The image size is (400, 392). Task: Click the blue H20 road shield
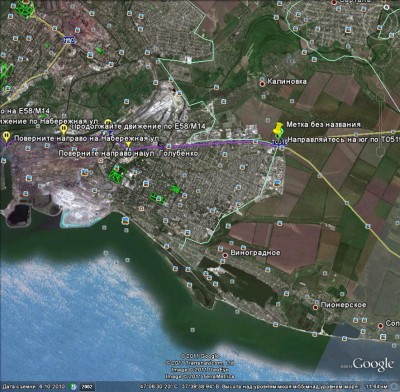click(x=69, y=41)
